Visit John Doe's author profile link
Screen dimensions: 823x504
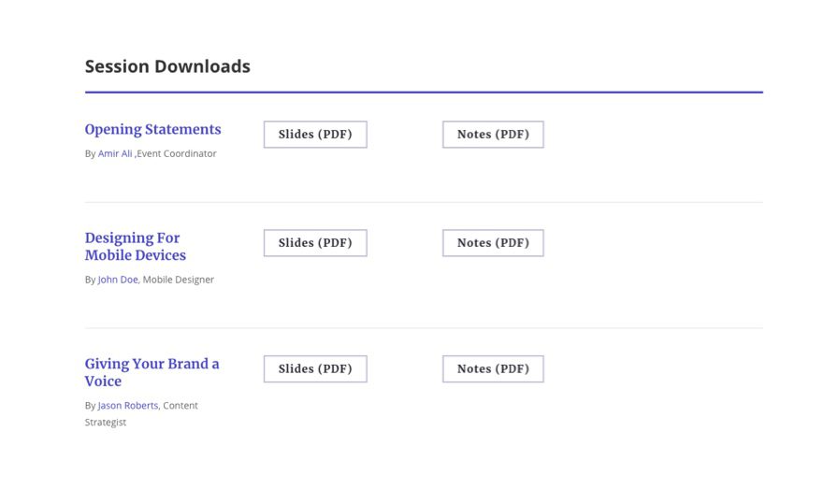(x=118, y=280)
